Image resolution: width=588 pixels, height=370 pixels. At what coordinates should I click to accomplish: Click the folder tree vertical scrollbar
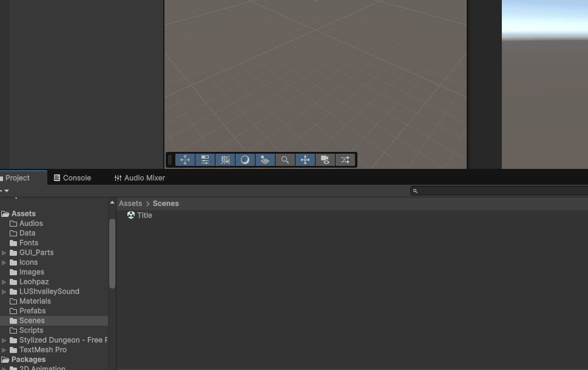tap(112, 253)
